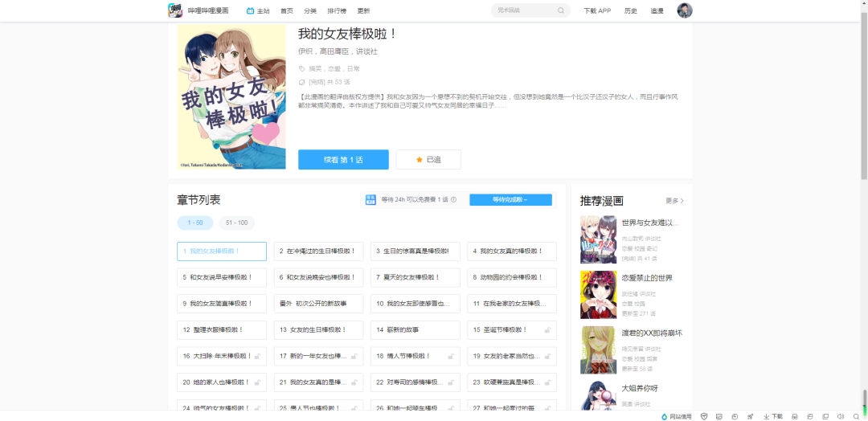Open the 主站 main site link
Screen dimensions: 868x421
click(x=258, y=10)
